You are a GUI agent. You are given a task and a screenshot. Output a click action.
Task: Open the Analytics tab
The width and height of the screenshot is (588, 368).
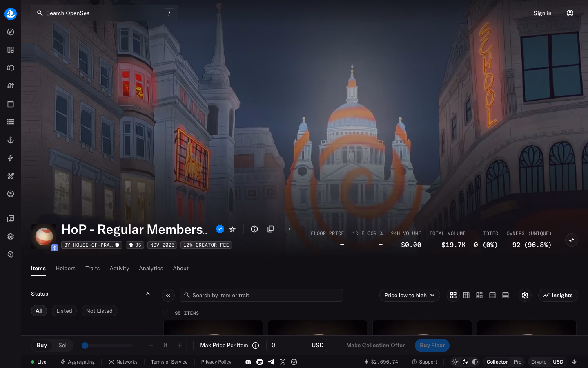151,268
